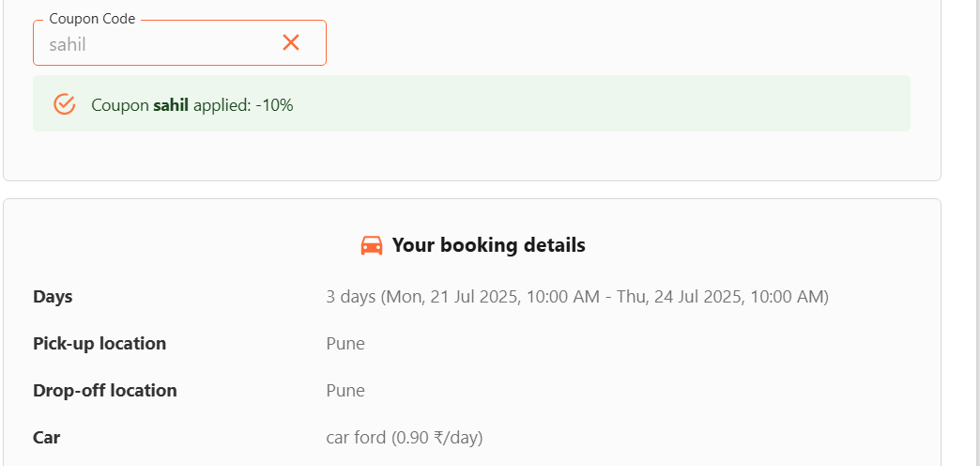Image resolution: width=980 pixels, height=466 pixels.
Task: Click the orange checkmark icon in coupon alert
Action: point(64,104)
